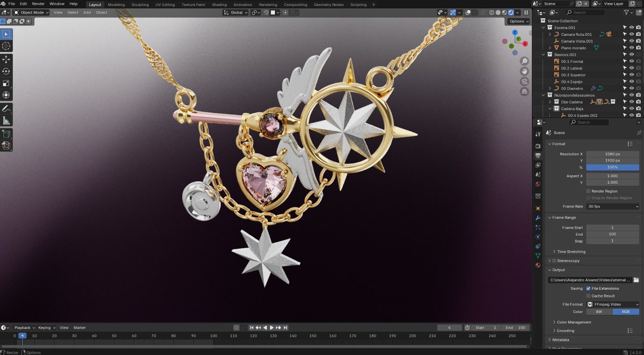
Task: Open the timeline Keying menu
Action: click(x=46, y=327)
